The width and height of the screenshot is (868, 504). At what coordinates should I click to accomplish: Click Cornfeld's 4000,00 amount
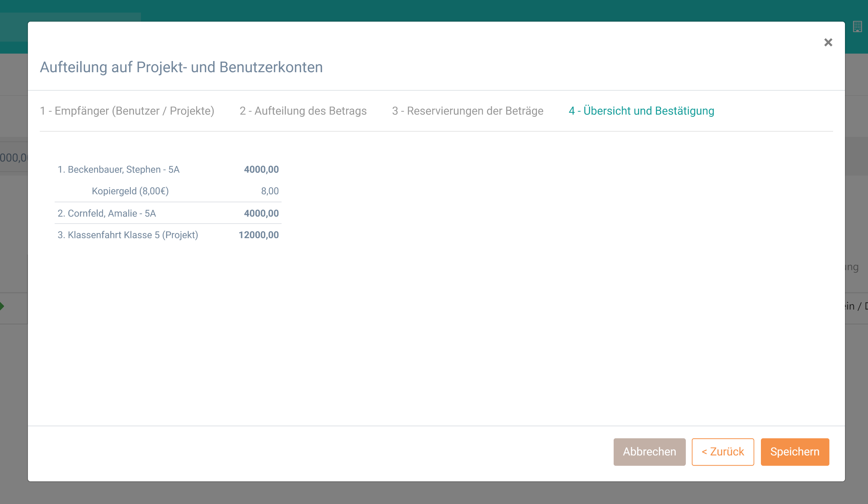(261, 213)
